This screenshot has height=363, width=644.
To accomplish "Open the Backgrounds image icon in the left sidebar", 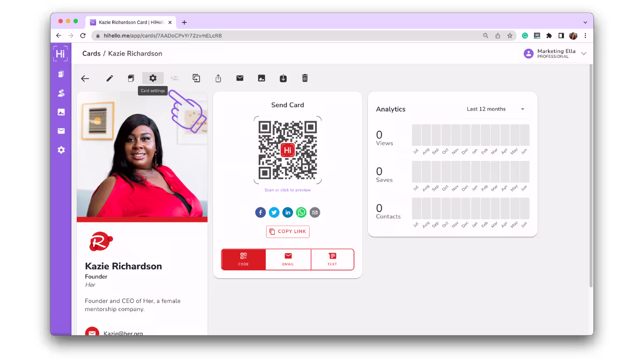I will (x=61, y=112).
